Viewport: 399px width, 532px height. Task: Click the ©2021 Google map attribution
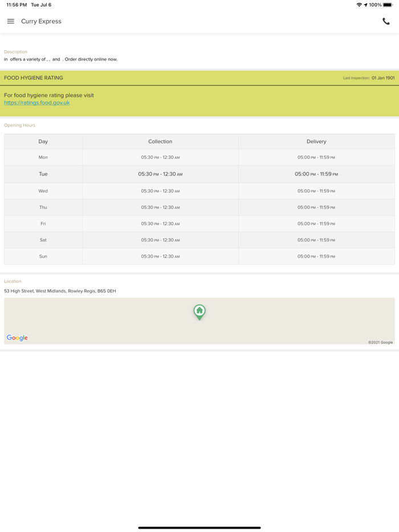(x=380, y=342)
